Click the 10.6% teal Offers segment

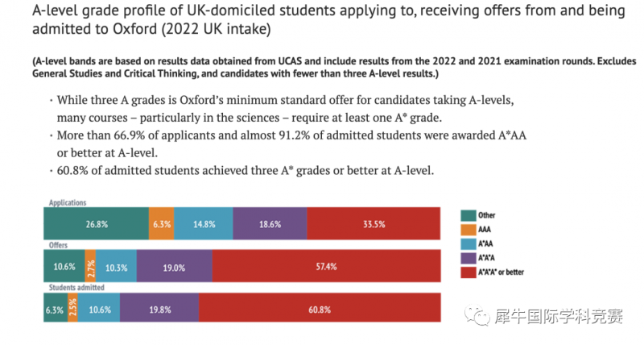click(x=64, y=266)
